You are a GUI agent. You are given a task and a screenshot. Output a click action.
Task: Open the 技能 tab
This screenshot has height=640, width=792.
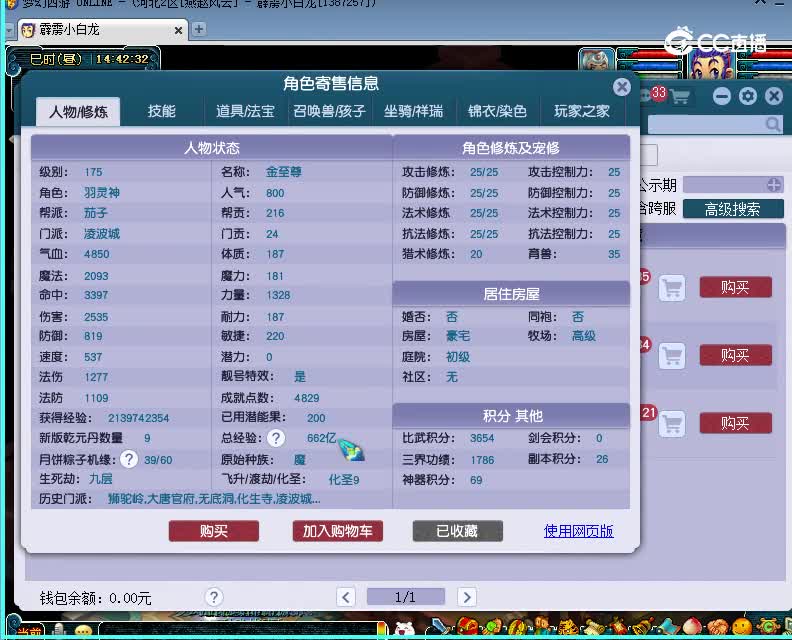coord(162,112)
